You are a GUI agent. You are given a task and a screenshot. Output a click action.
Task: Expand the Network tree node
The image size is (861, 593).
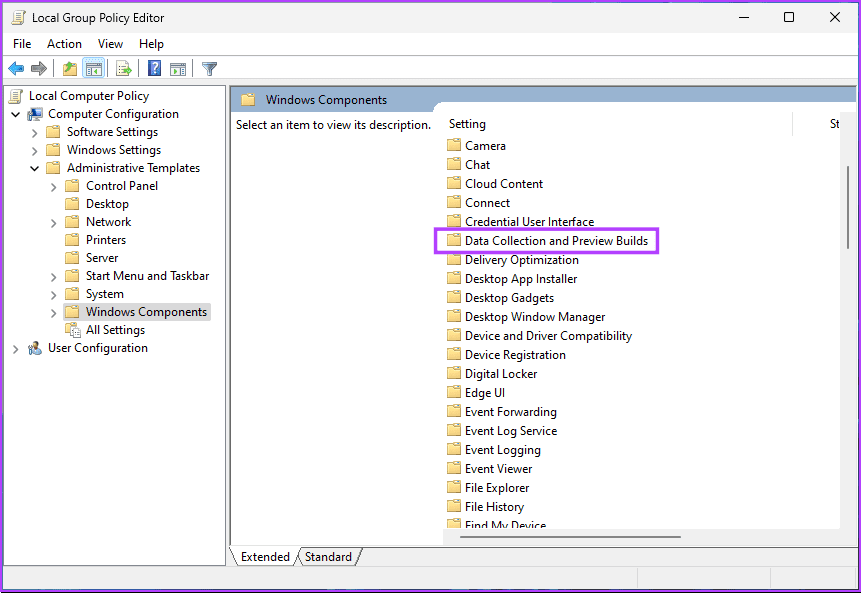53,223
